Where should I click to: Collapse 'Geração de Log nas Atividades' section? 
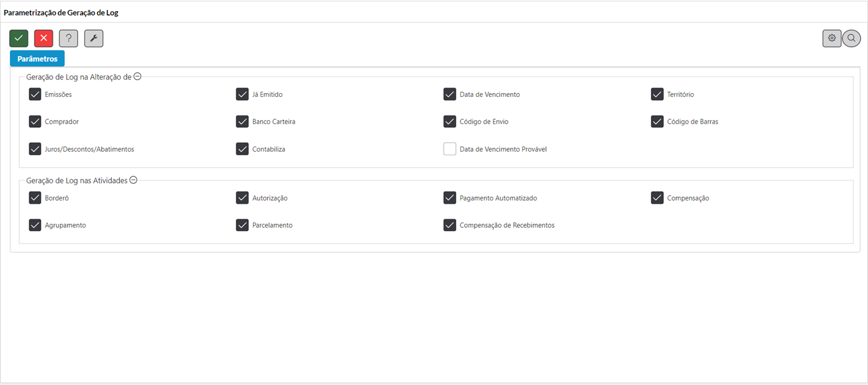(133, 181)
